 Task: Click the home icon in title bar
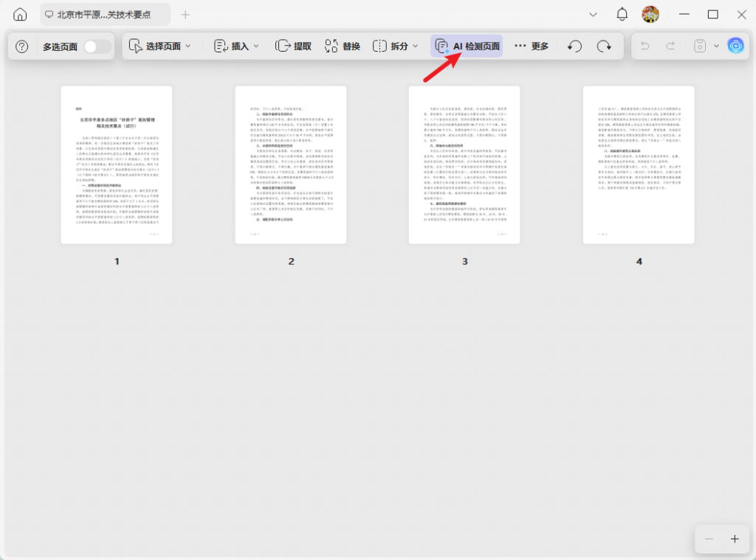(20, 15)
